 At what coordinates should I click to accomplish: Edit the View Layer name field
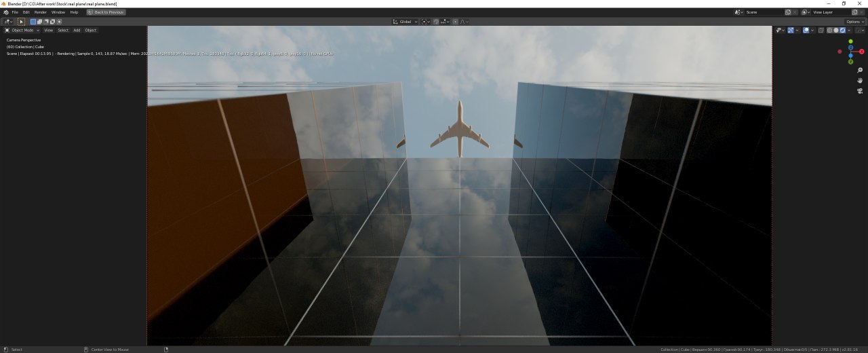(831, 12)
